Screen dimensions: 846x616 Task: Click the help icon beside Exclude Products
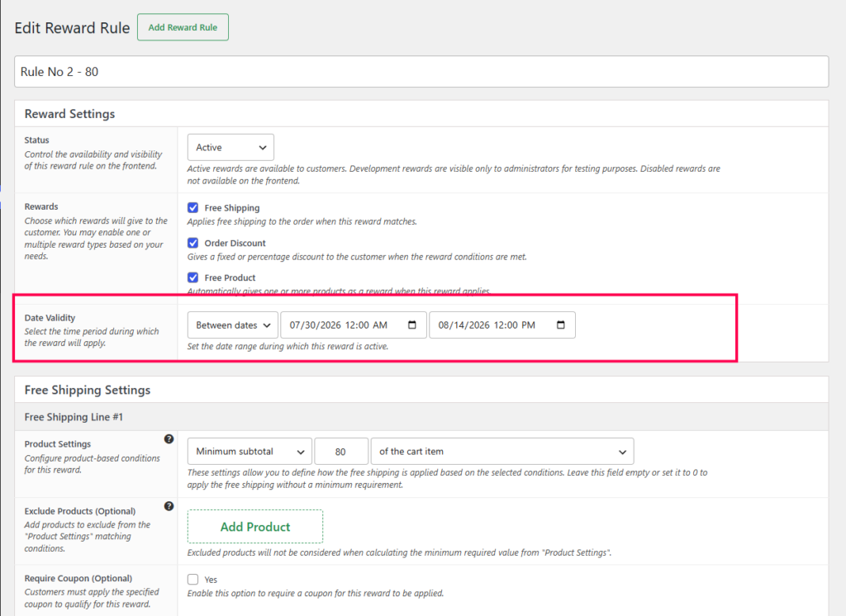tap(169, 506)
